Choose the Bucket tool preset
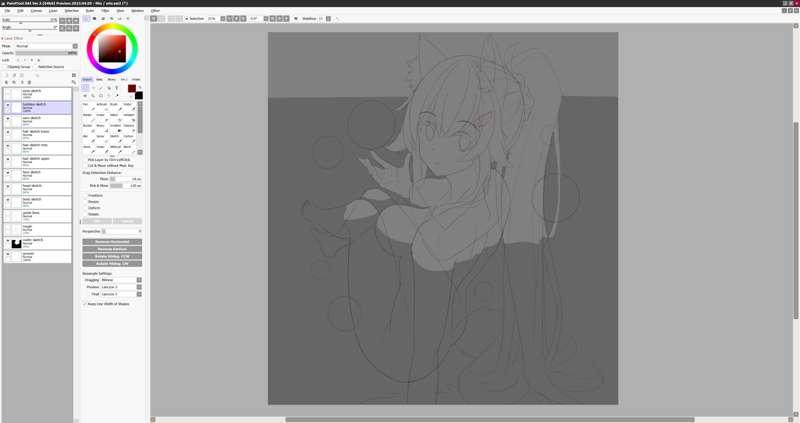The image size is (800, 423). (x=88, y=128)
